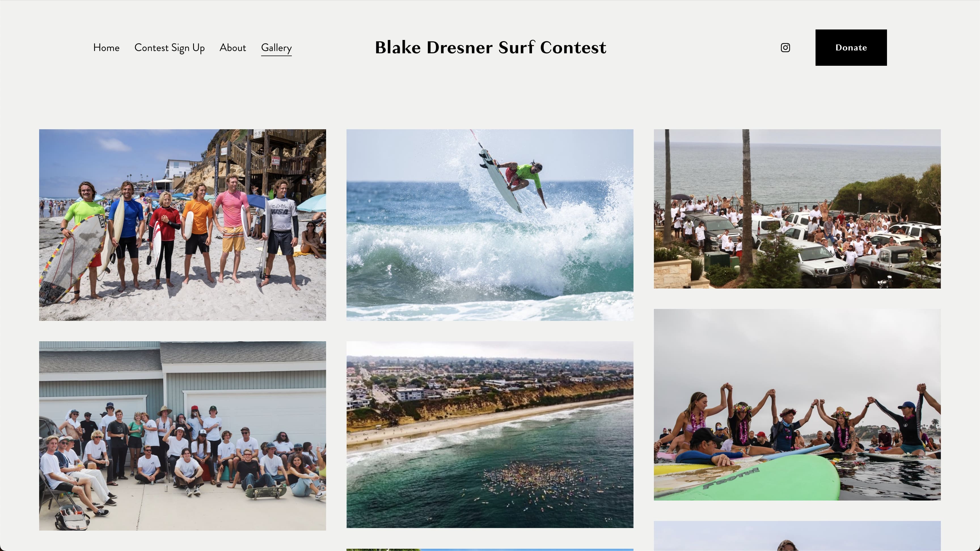Open group photo in front of garage
The width and height of the screenshot is (980, 551).
tap(183, 436)
